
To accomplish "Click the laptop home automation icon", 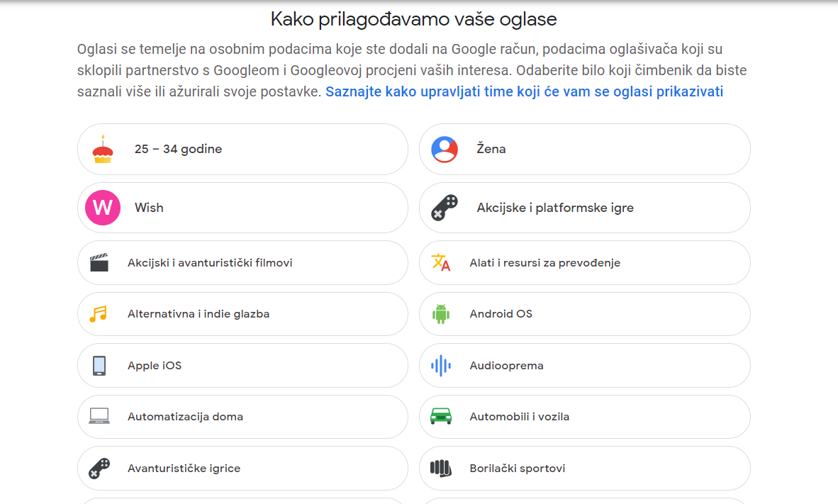I will 99,417.
